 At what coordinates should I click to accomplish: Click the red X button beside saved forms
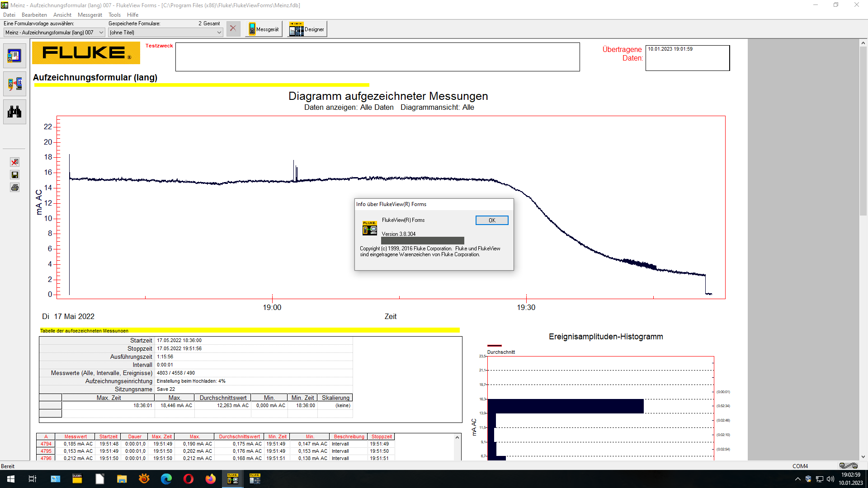coord(233,29)
